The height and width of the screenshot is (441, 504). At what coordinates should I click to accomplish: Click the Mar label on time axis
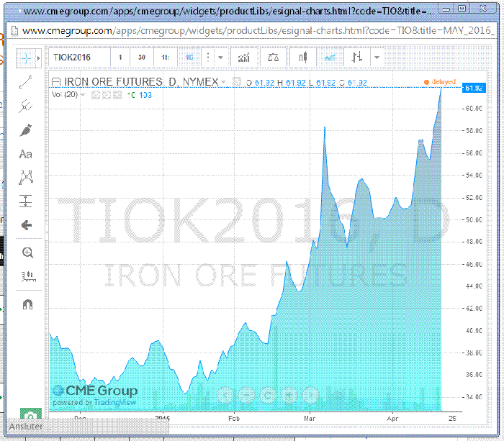point(310,419)
